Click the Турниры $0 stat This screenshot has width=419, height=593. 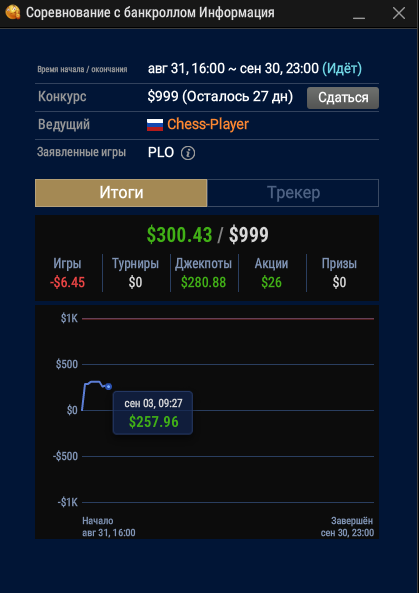135,273
